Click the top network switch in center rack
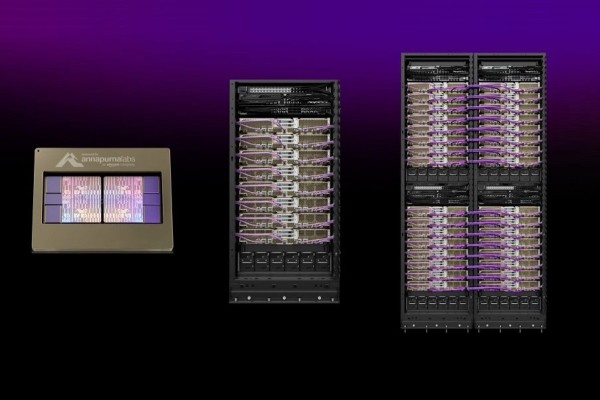This screenshot has height=400, width=600. coord(284,92)
